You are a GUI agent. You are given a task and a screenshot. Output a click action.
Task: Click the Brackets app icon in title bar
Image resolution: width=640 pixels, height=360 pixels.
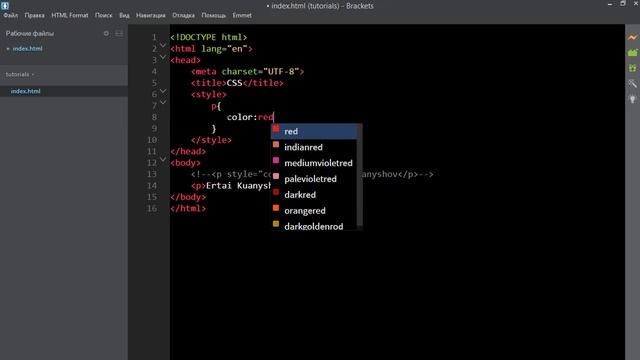5,5
